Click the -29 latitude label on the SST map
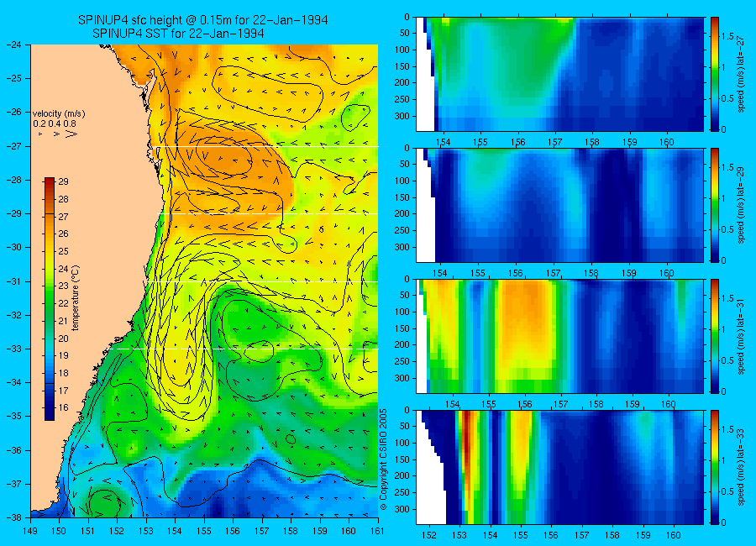This screenshot has height=546, width=756. click(x=13, y=213)
